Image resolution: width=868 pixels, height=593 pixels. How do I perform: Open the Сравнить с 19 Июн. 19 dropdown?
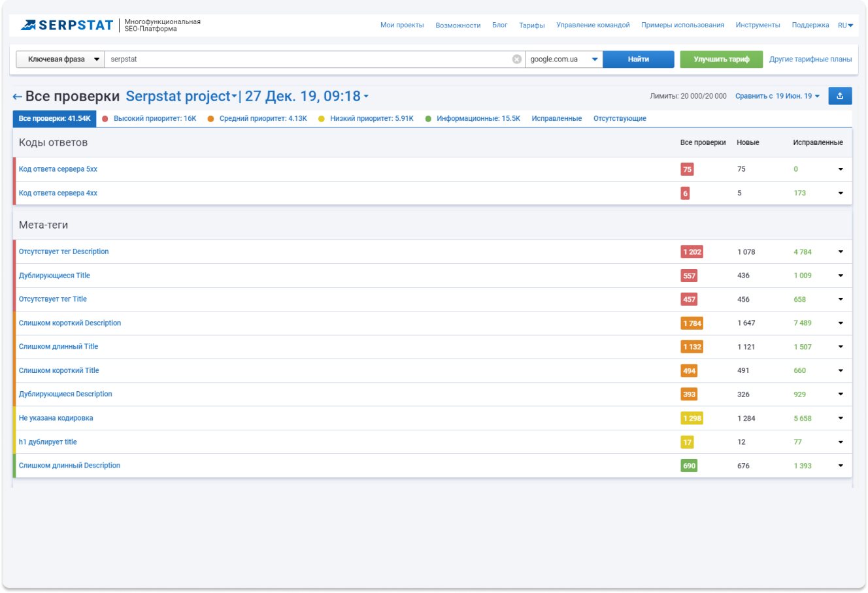(x=777, y=96)
